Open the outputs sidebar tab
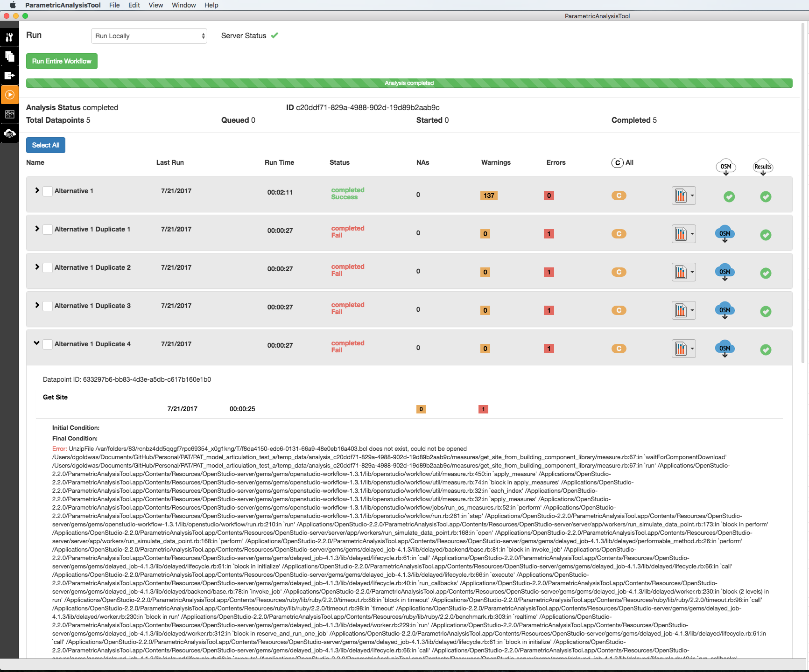 9,76
